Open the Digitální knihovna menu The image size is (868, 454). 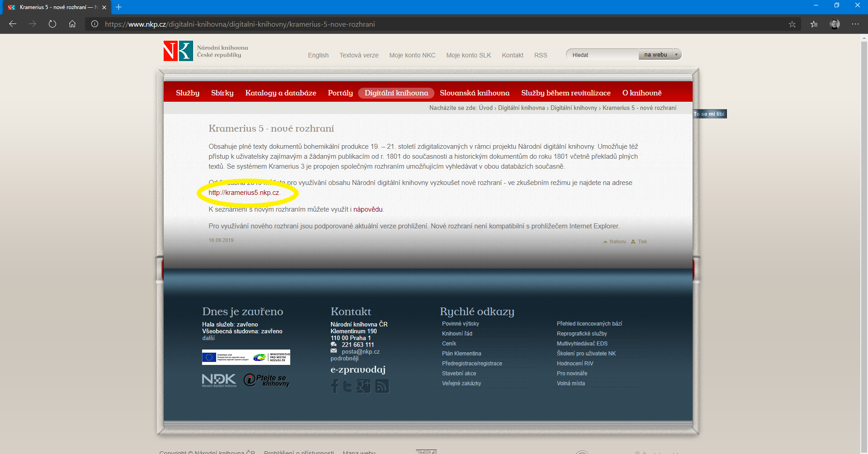pos(396,93)
